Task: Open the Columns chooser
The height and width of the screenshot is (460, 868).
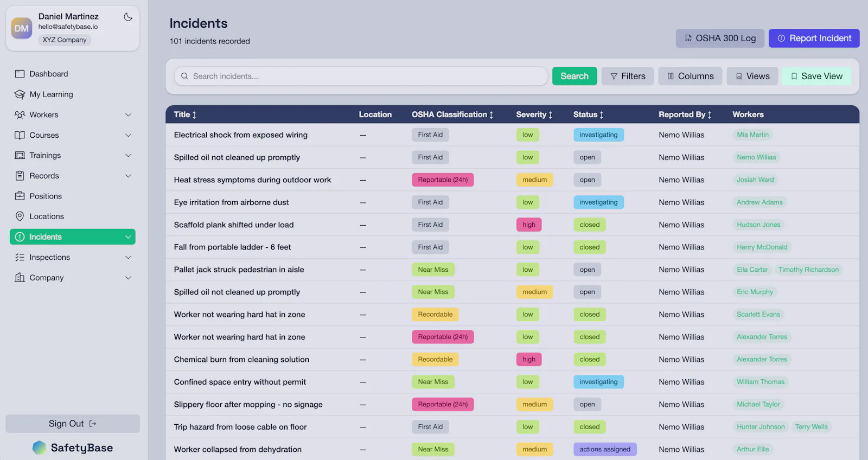Action: click(x=690, y=76)
